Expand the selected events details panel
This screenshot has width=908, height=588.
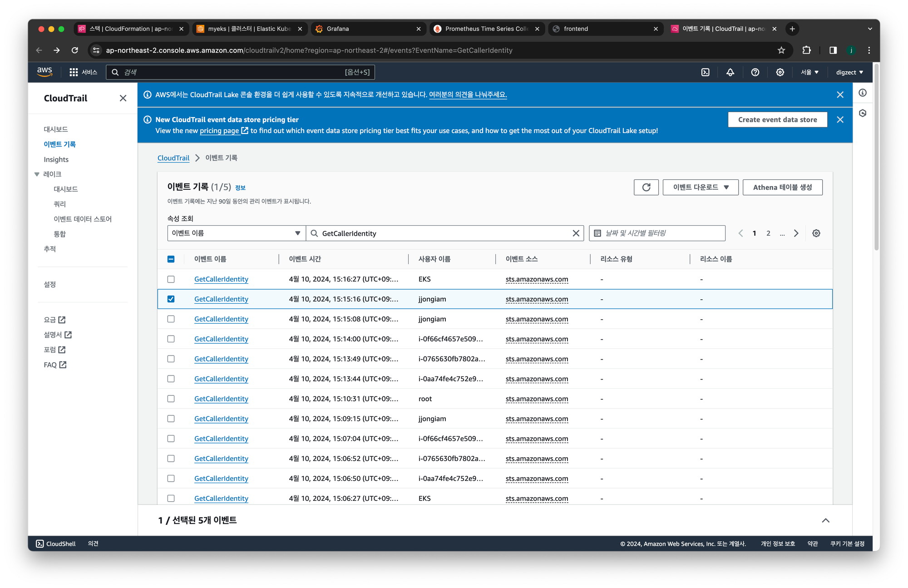coord(826,520)
